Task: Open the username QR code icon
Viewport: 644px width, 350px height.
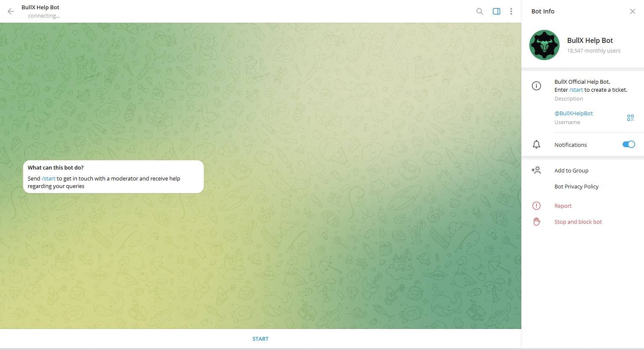Action: coord(630,118)
